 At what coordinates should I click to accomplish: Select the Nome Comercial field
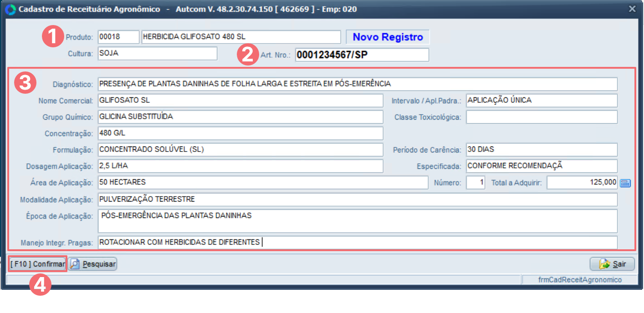pos(240,101)
